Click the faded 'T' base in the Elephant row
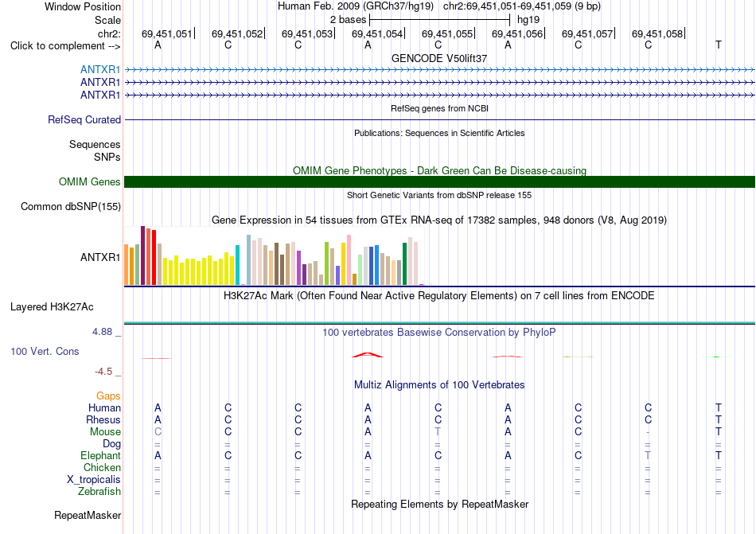 (648, 455)
